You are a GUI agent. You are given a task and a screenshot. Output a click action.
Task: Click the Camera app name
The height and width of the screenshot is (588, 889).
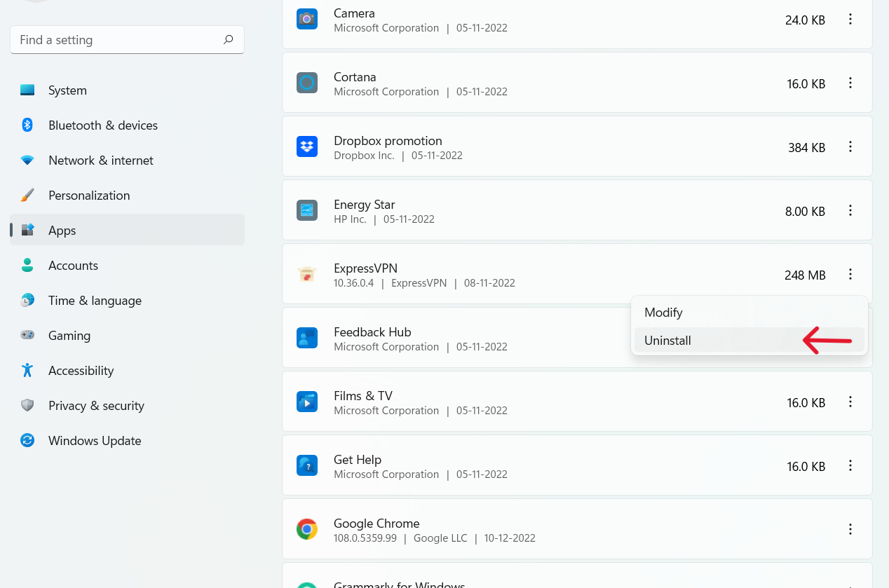[x=354, y=13]
